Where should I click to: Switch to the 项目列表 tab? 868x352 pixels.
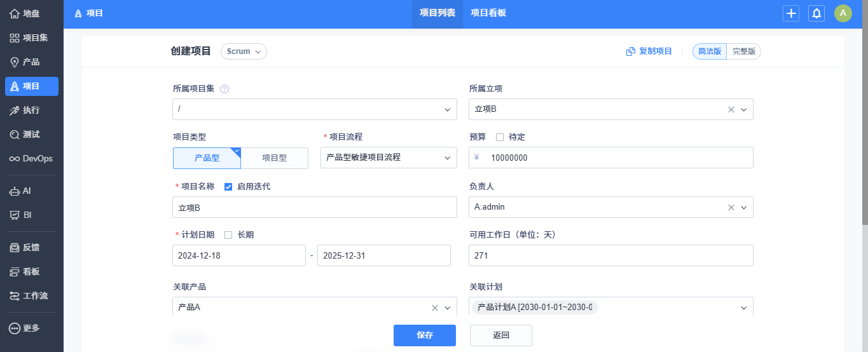pyautogui.click(x=437, y=14)
